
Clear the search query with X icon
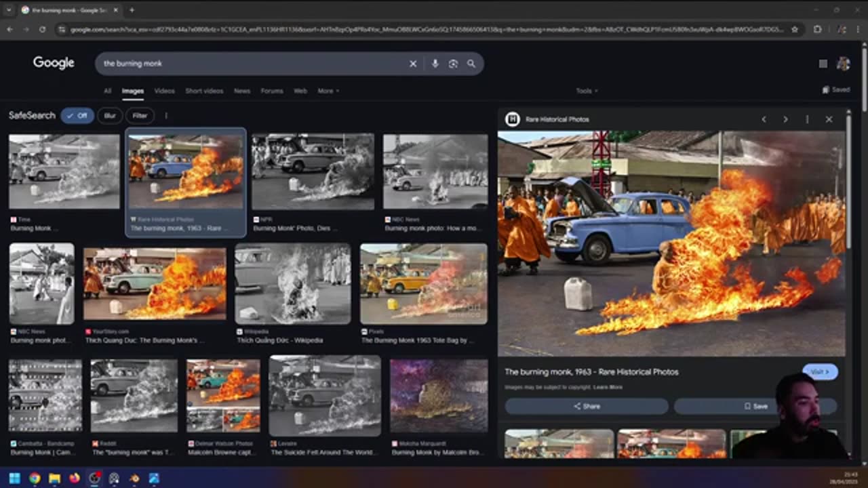pos(412,64)
